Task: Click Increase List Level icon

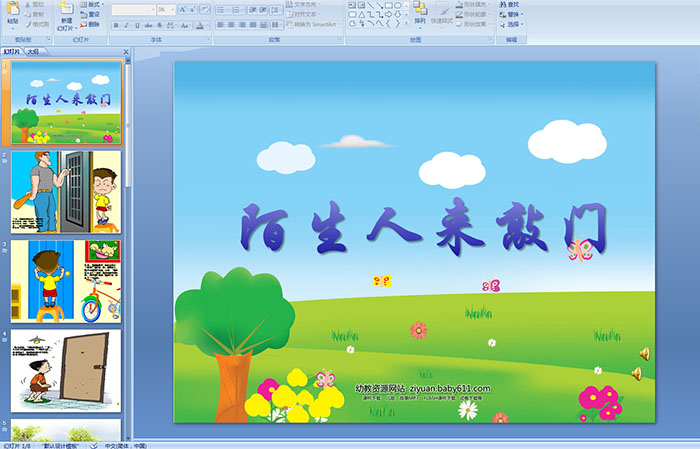Action: 263,10
